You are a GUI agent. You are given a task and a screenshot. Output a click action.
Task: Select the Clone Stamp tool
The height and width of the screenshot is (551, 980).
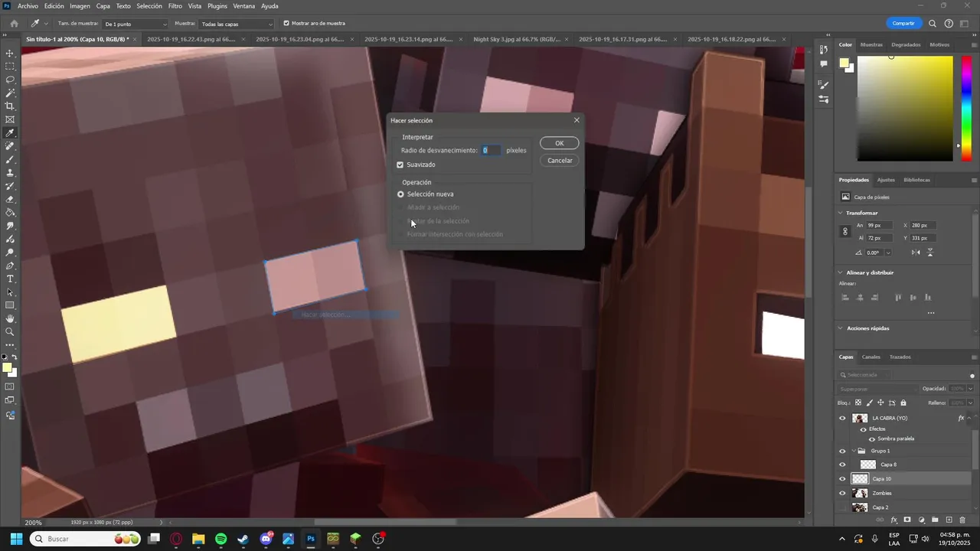10,173
